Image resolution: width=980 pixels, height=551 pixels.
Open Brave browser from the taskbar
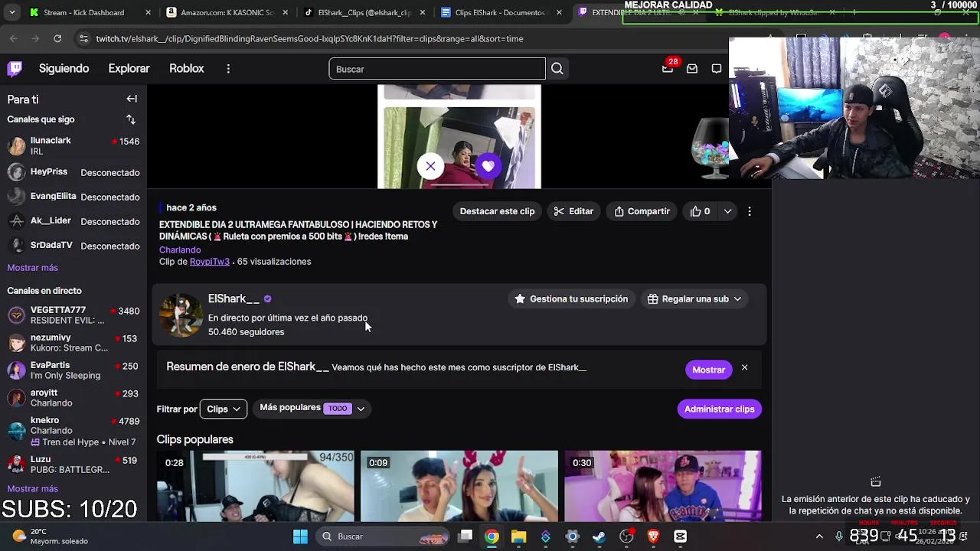pos(653,536)
